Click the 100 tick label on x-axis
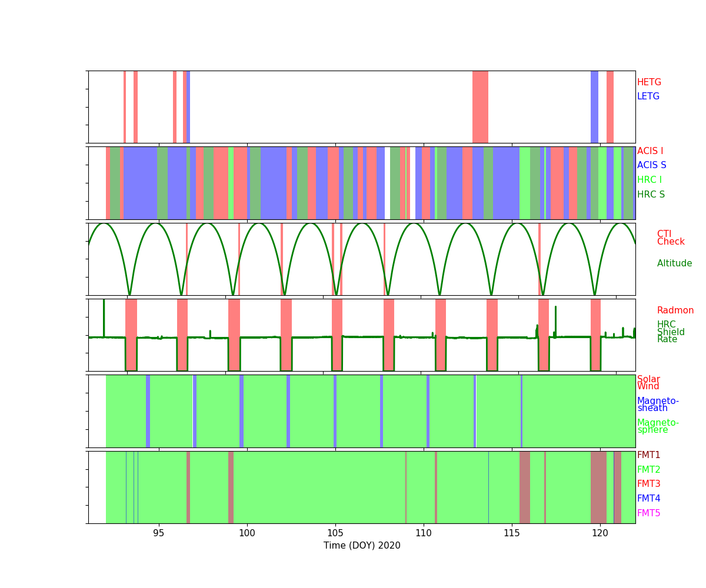 click(x=247, y=533)
